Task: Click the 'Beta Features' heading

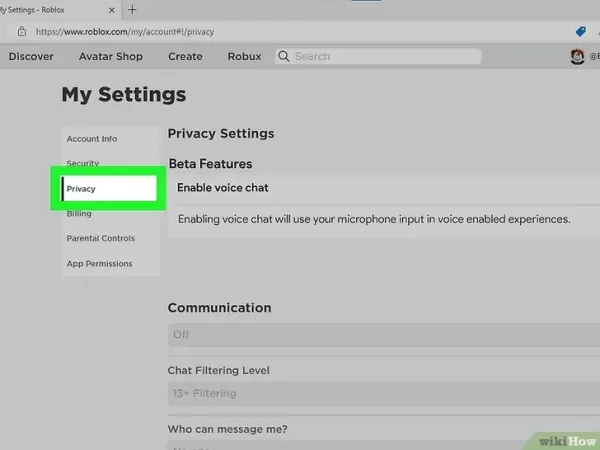Action: pos(210,164)
